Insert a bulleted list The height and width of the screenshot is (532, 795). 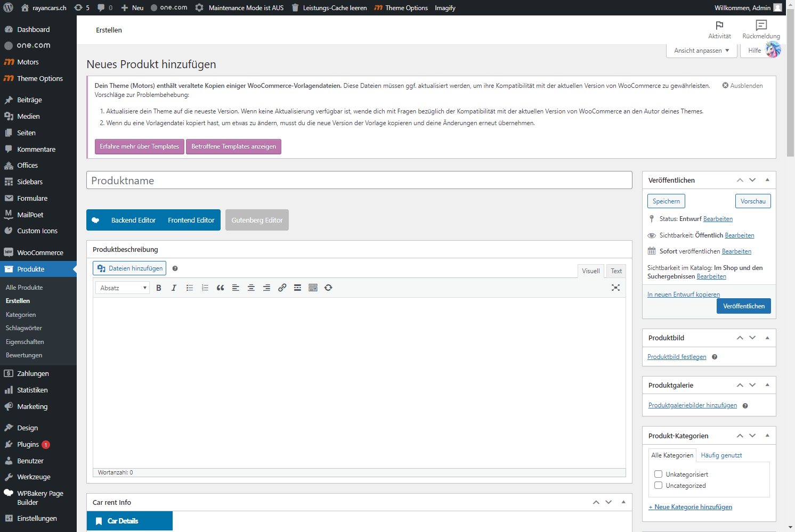189,288
